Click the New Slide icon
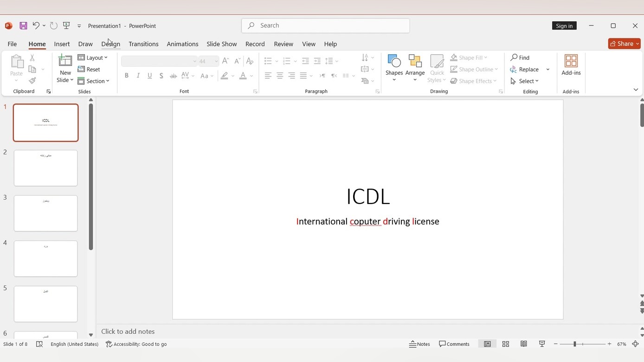The height and width of the screenshot is (362, 644). coord(65,61)
